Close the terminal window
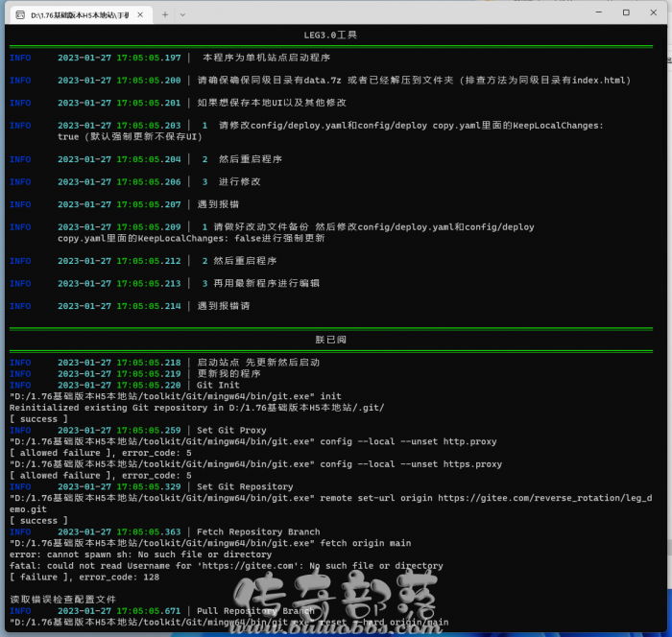672x637 pixels. [x=653, y=12]
